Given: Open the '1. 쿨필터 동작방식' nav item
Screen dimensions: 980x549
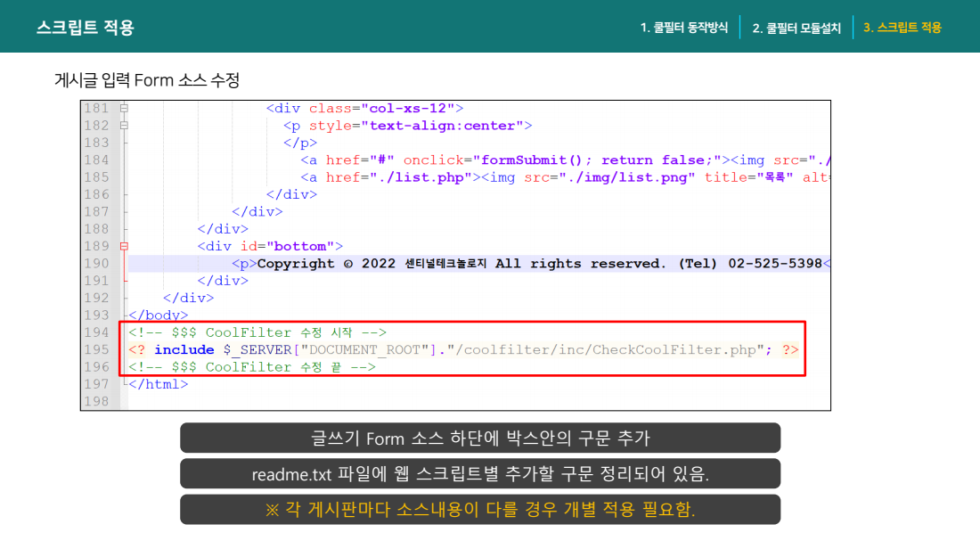Looking at the screenshot, I should (683, 28).
